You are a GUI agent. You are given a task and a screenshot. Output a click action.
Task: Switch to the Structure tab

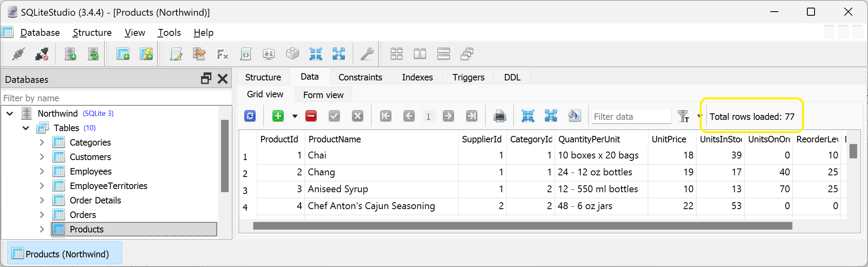click(263, 77)
